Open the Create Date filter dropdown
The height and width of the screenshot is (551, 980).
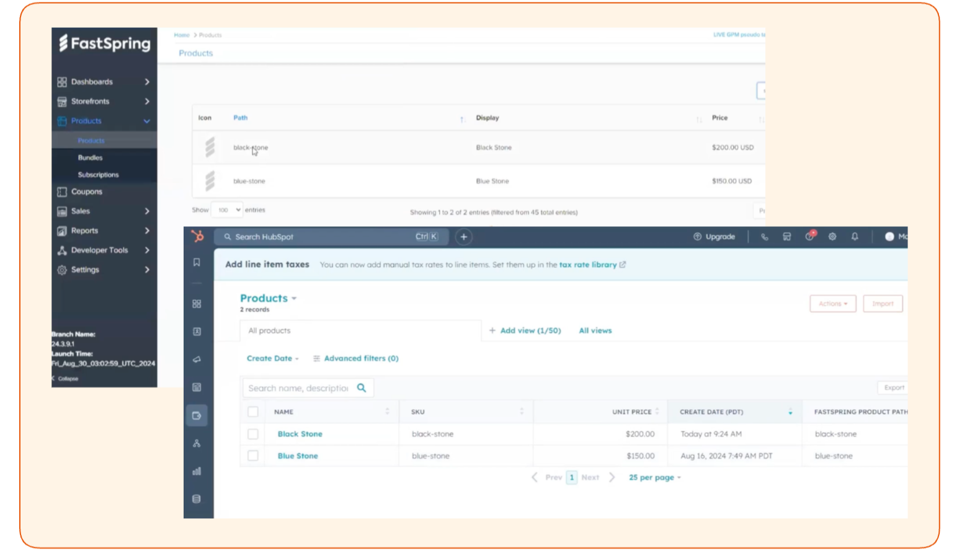click(273, 358)
